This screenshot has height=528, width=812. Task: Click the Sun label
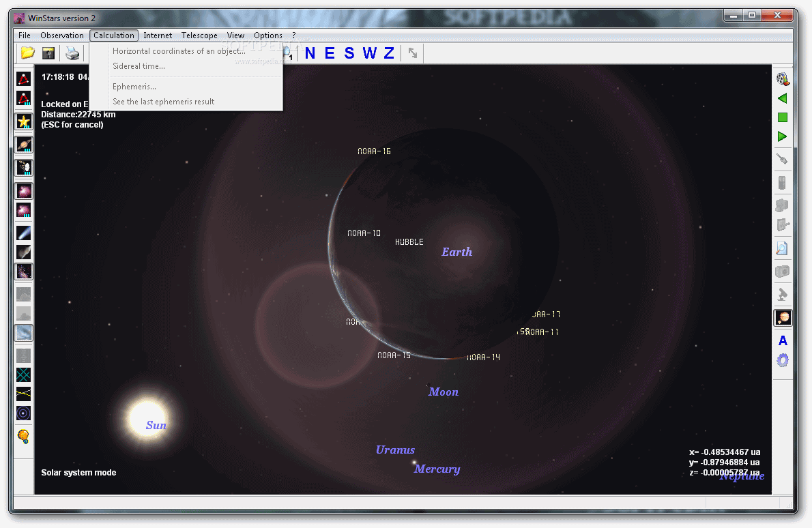[x=156, y=426]
